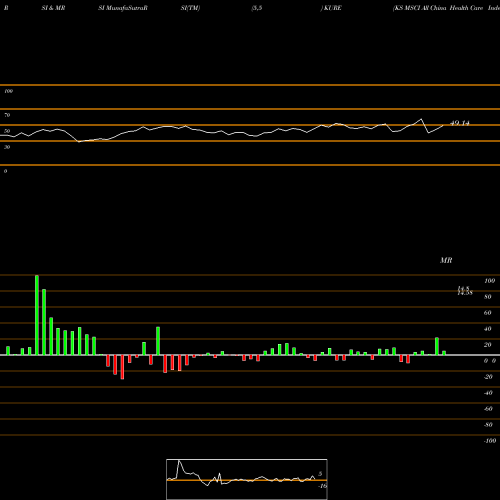Click the 'SI & MR' header label
Screen dimensions: 500x500
point(53,8)
